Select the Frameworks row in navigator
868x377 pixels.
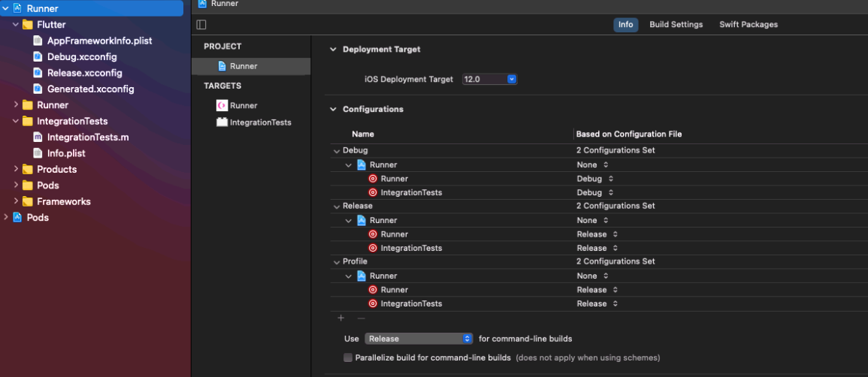point(92,201)
